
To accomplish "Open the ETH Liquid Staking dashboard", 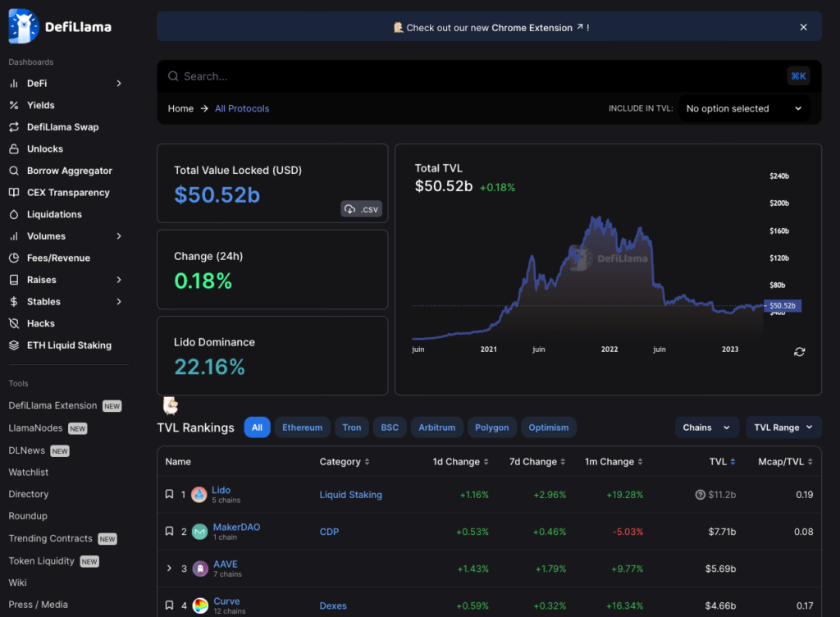I will tap(69, 345).
